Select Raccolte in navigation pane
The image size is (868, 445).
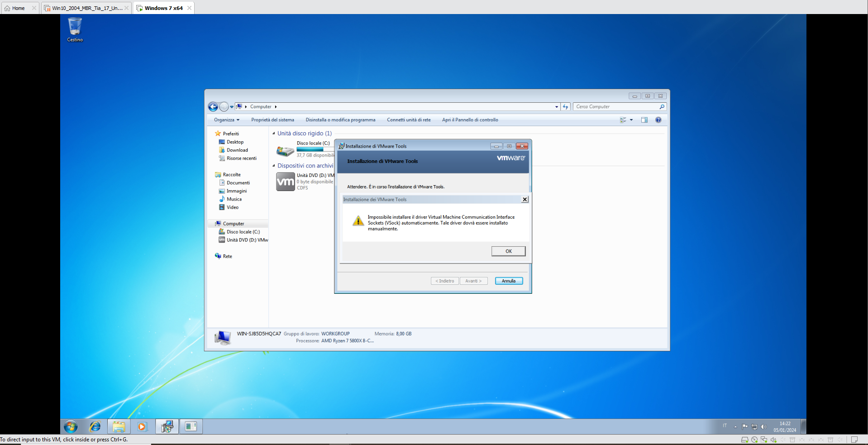(228, 174)
